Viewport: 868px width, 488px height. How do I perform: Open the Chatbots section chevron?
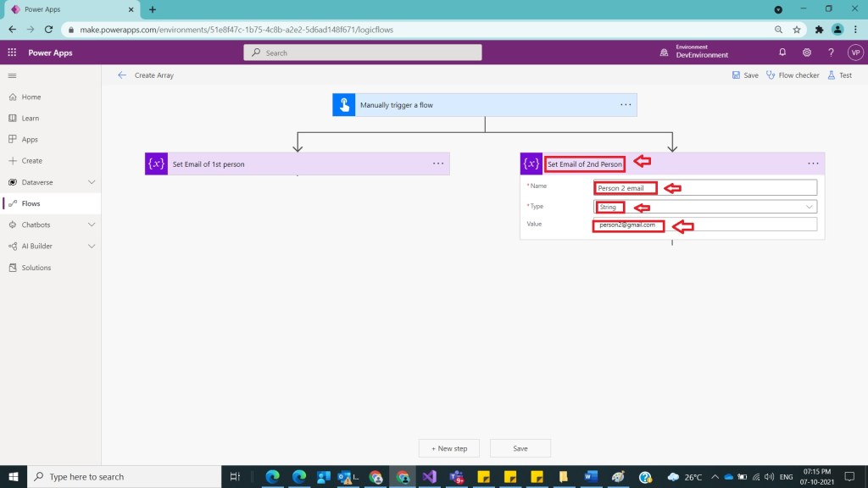(x=92, y=225)
